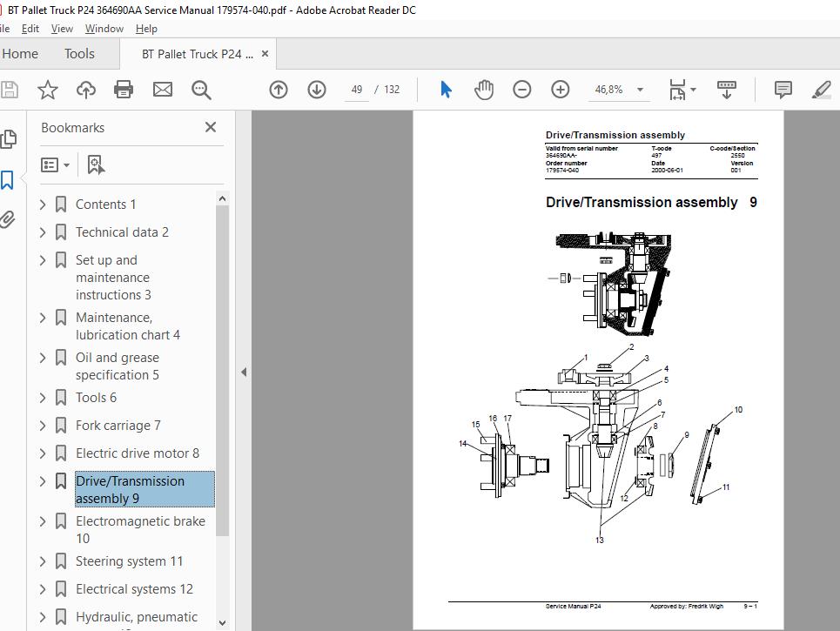840x631 pixels.
Task: Expand Maintenance, lubrication chart 4
Action: click(43, 318)
